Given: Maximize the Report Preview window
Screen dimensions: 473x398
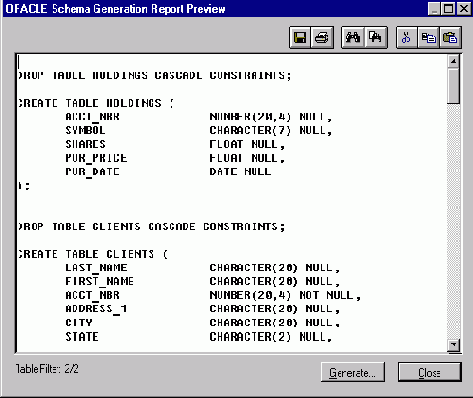Looking at the screenshot, I should 449,9.
